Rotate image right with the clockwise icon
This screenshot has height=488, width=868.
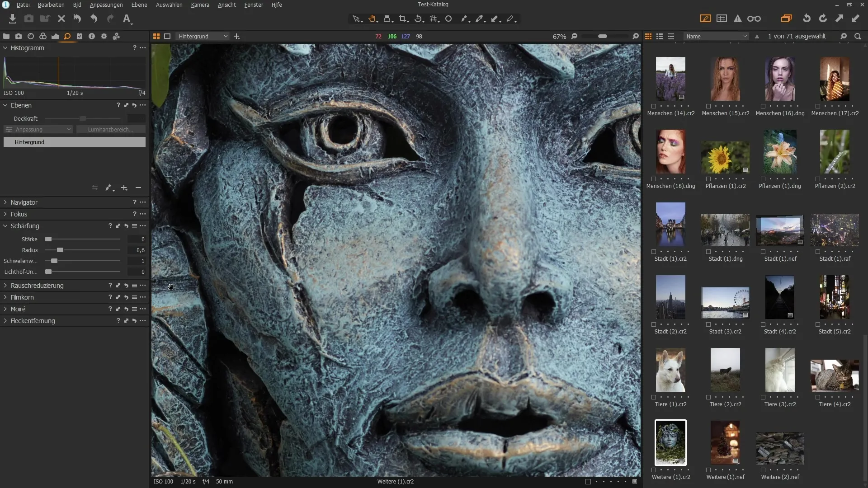823,19
